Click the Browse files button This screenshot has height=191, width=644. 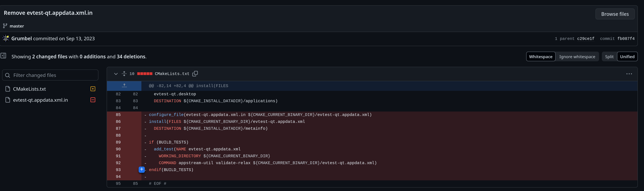coord(615,14)
